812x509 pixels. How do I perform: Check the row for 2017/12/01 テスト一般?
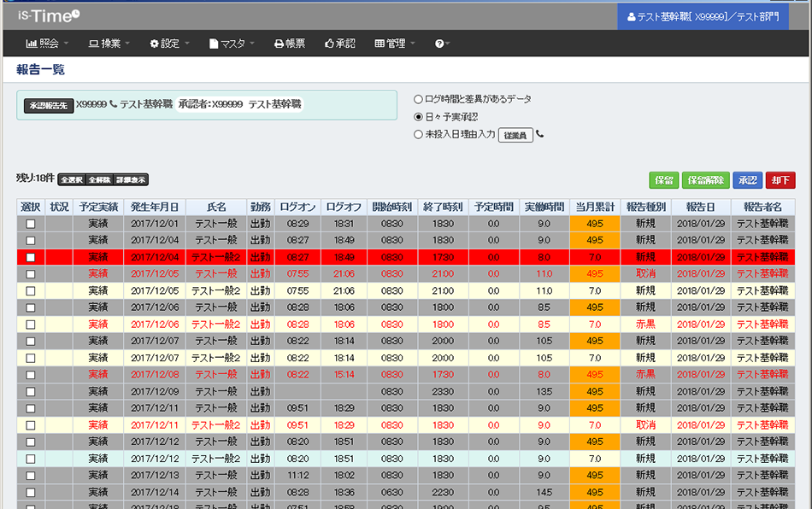(31, 224)
